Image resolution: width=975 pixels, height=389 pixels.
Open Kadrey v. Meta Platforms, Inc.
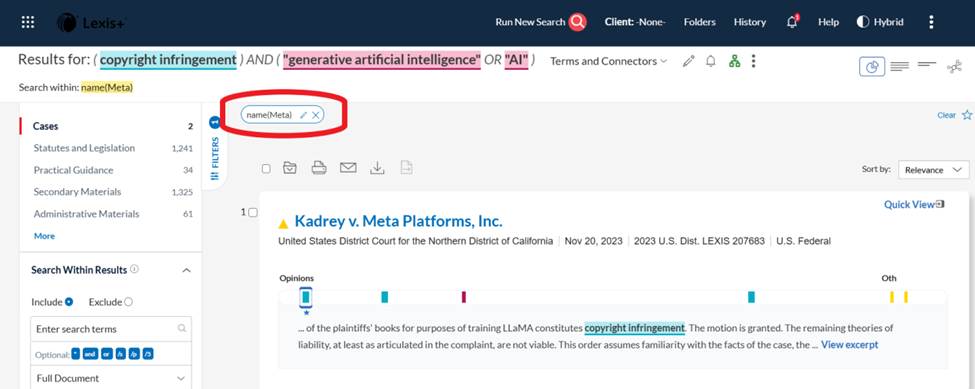point(398,221)
